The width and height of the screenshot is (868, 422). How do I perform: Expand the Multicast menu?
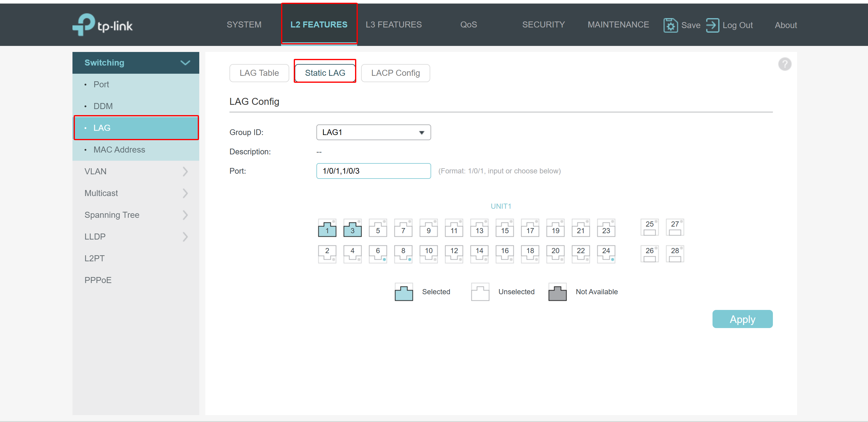(x=136, y=193)
